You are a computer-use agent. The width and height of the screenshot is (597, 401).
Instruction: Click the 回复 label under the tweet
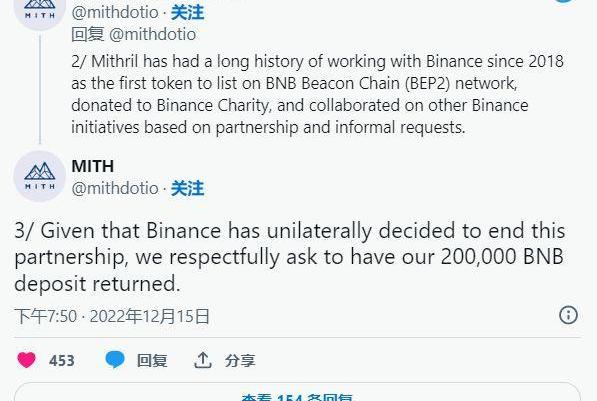[152, 360]
